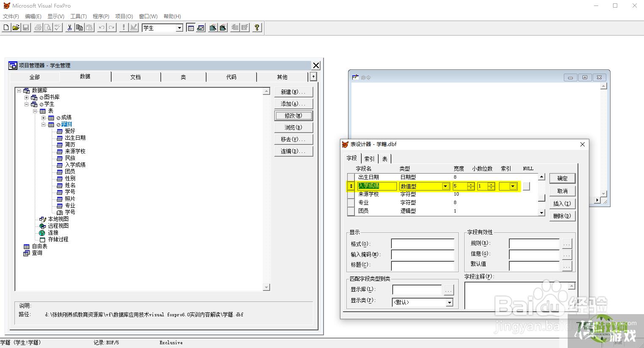Copy with the toolbar copy icon
644x348 pixels.
[x=79, y=28]
